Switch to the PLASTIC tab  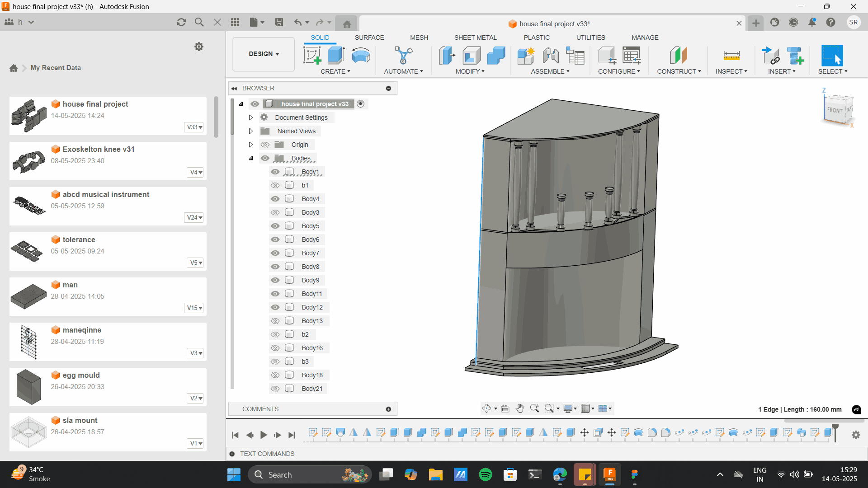pyautogui.click(x=537, y=38)
